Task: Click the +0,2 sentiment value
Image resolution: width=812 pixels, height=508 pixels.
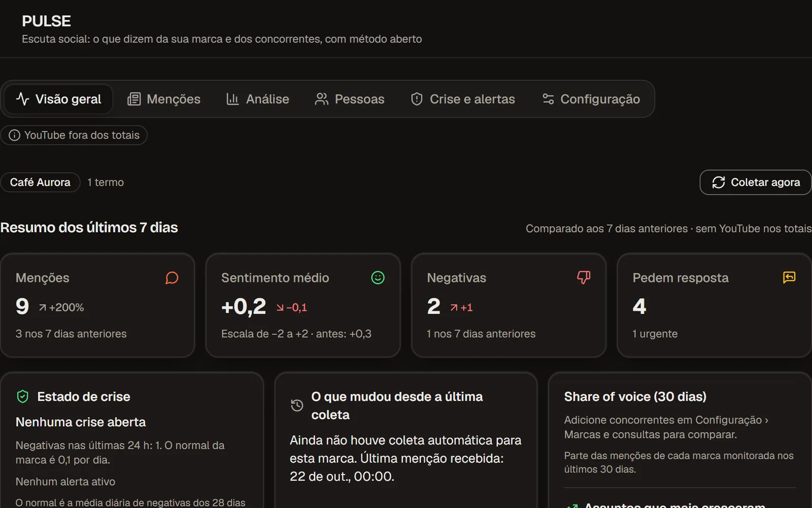Action: [x=244, y=306]
